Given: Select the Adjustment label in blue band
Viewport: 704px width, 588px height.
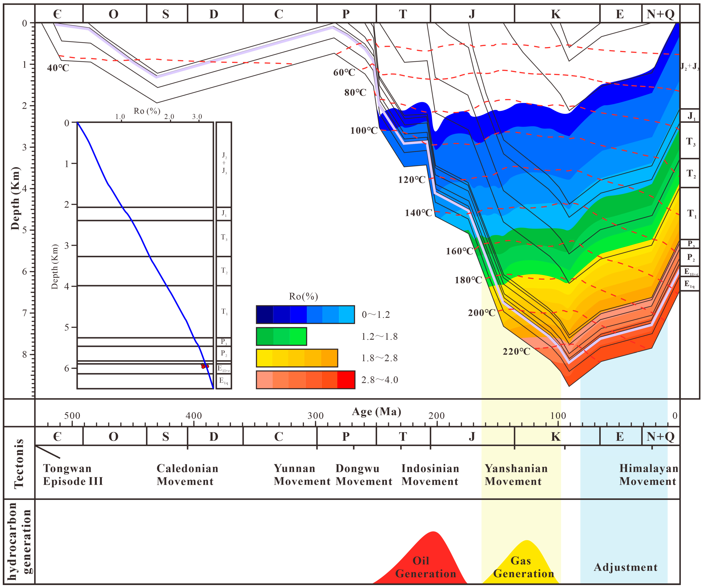Looking at the screenshot, I should pos(625,567).
